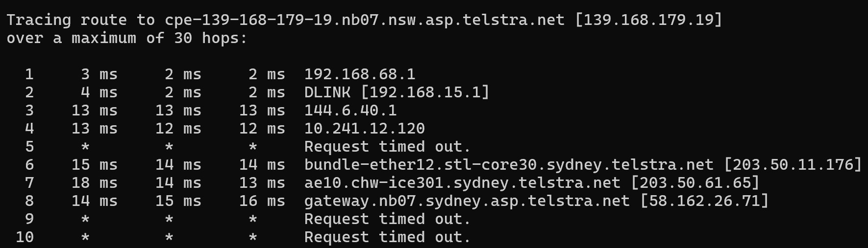Click the destination IP [139.168.179.19]
The height and width of the screenshot is (248, 868).
point(648,20)
